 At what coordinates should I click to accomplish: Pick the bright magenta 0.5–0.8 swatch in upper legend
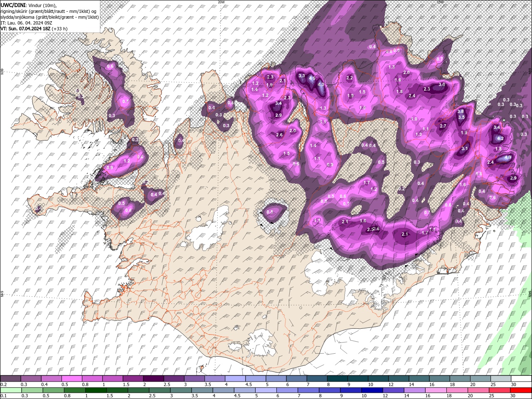[x=71, y=379]
